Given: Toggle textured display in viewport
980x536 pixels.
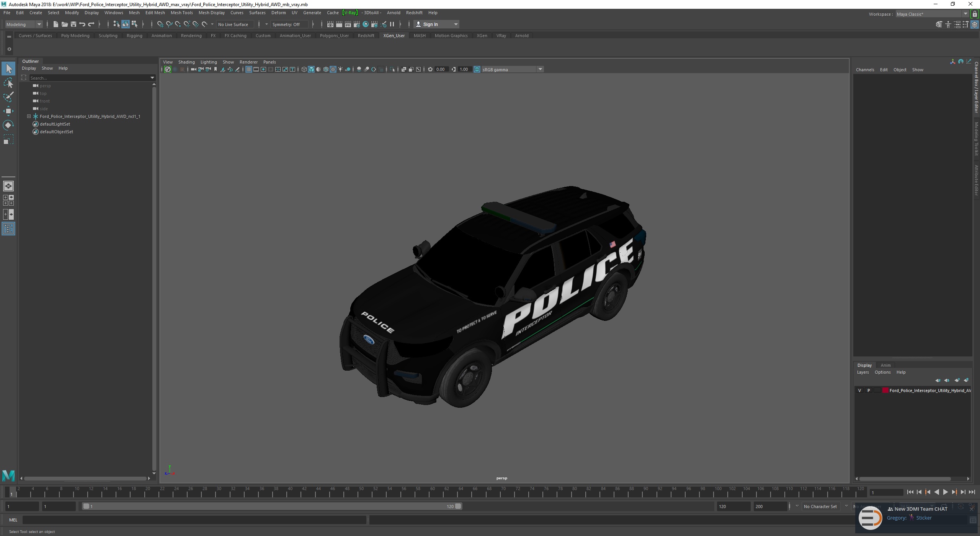Looking at the screenshot, I should click(333, 69).
